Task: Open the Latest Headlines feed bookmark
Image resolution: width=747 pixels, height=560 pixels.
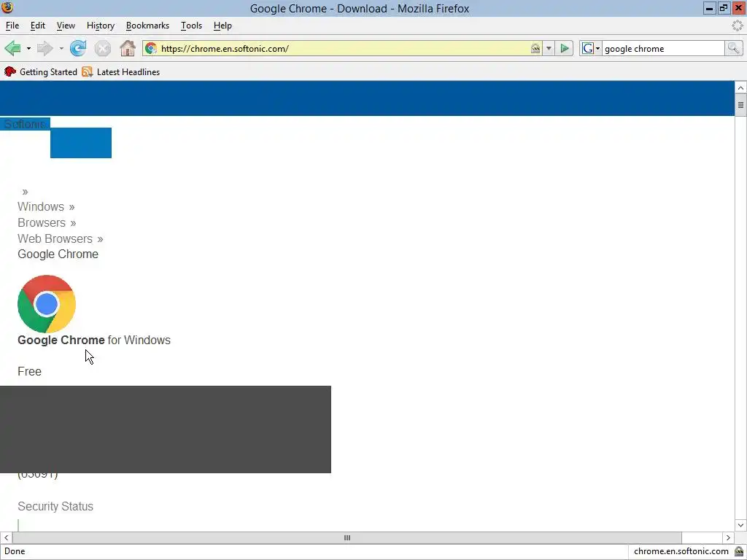Action: tap(121, 72)
